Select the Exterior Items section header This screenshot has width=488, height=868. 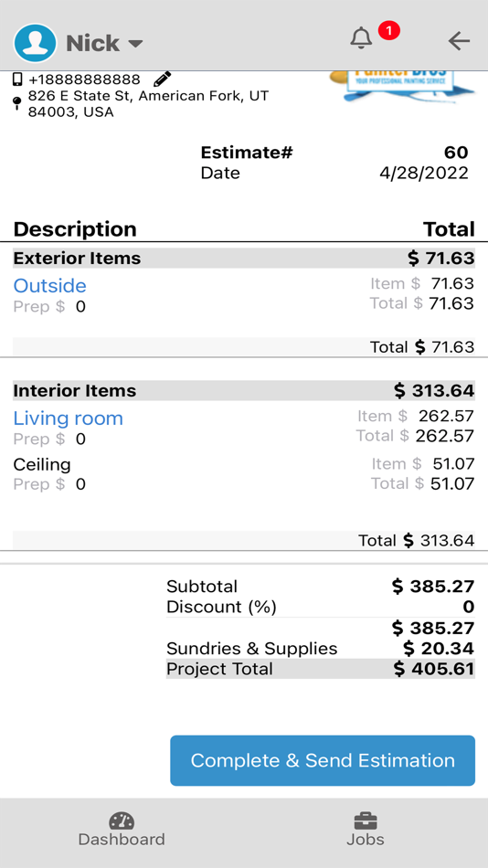click(x=244, y=258)
